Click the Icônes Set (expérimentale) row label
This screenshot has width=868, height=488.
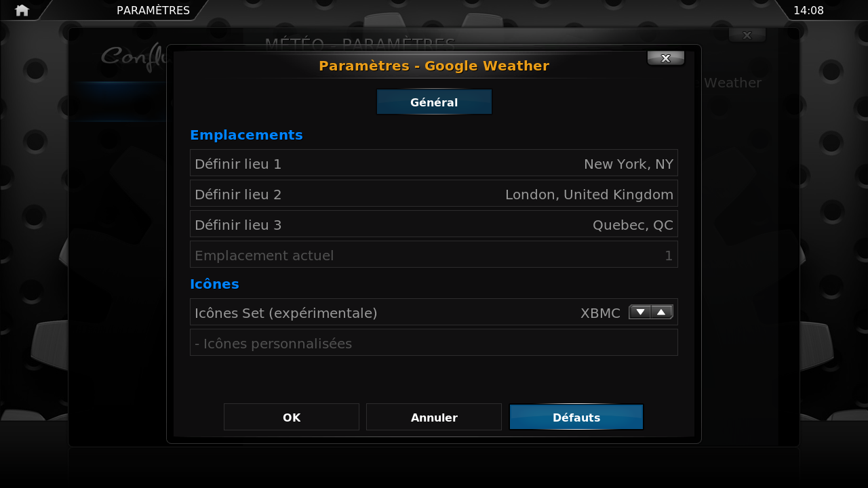[x=285, y=313]
